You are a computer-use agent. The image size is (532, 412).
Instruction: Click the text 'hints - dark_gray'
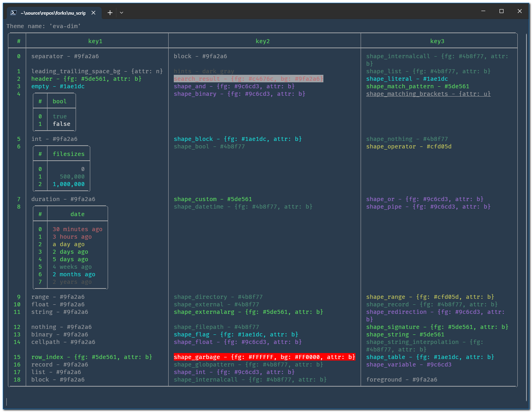(204, 71)
